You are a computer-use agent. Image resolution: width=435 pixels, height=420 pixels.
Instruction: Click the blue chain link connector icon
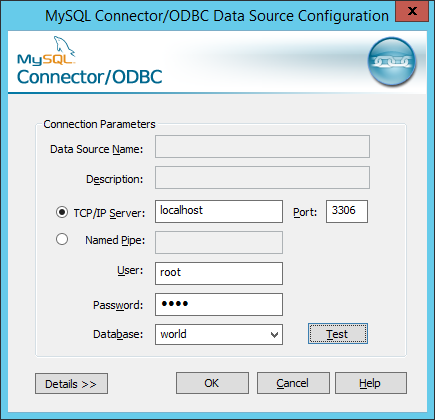(x=392, y=62)
